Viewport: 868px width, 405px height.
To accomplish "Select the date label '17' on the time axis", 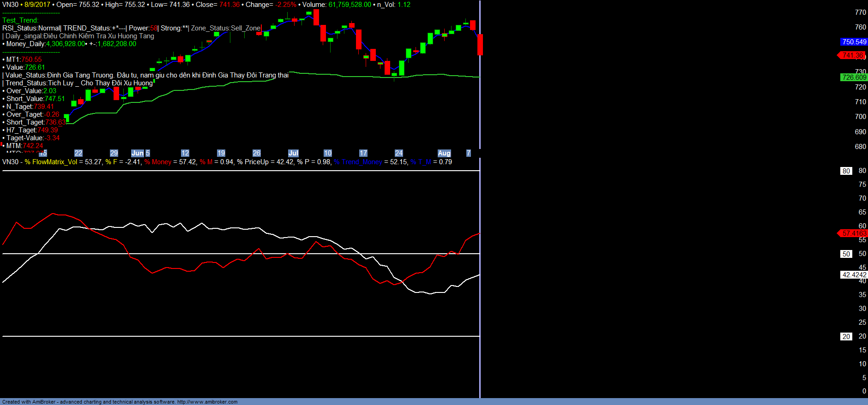I will click(363, 153).
